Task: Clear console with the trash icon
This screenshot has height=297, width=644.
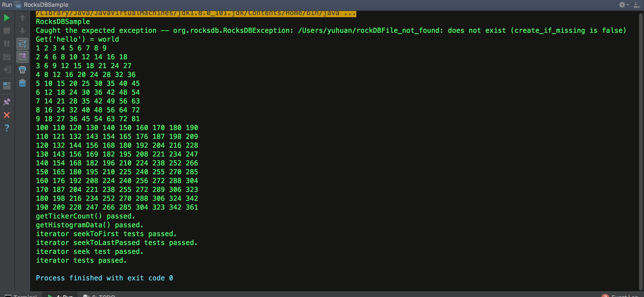Action: point(22,83)
